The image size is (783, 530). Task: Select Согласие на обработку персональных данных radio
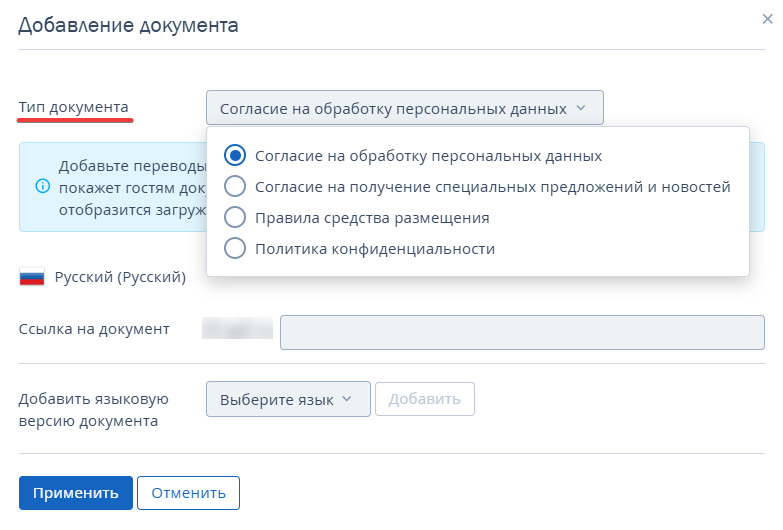point(235,156)
